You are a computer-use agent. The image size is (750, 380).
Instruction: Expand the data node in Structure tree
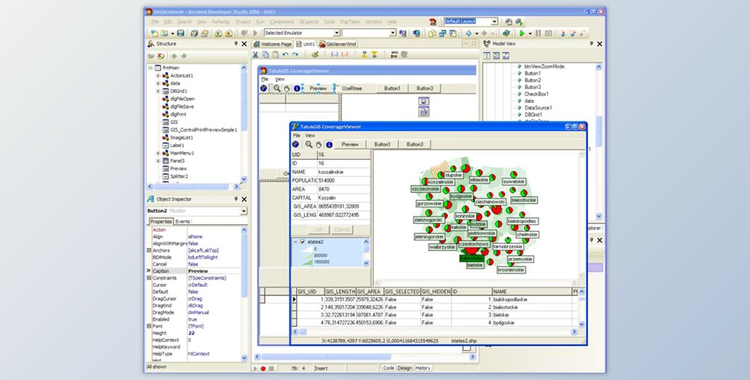158,83
